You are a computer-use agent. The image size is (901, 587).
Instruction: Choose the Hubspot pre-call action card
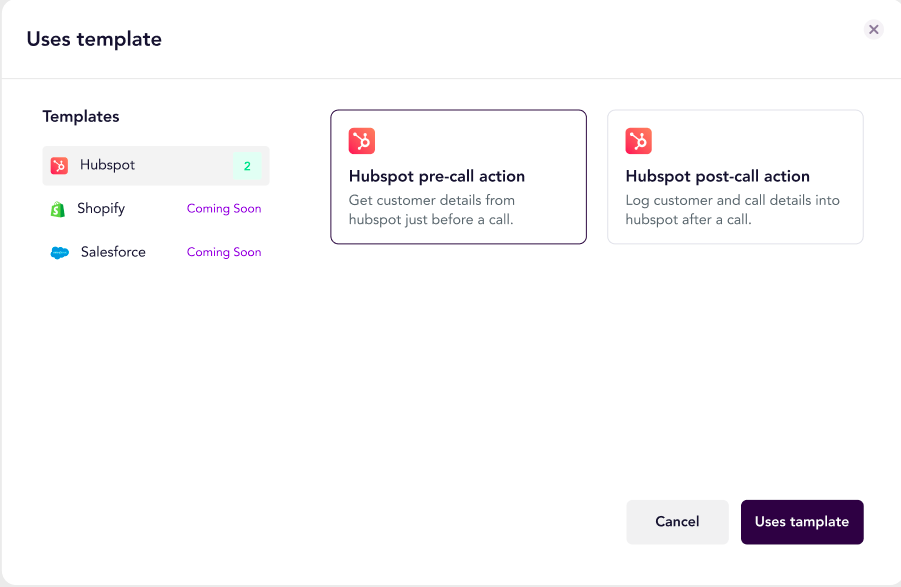click(x=459, y=177)
